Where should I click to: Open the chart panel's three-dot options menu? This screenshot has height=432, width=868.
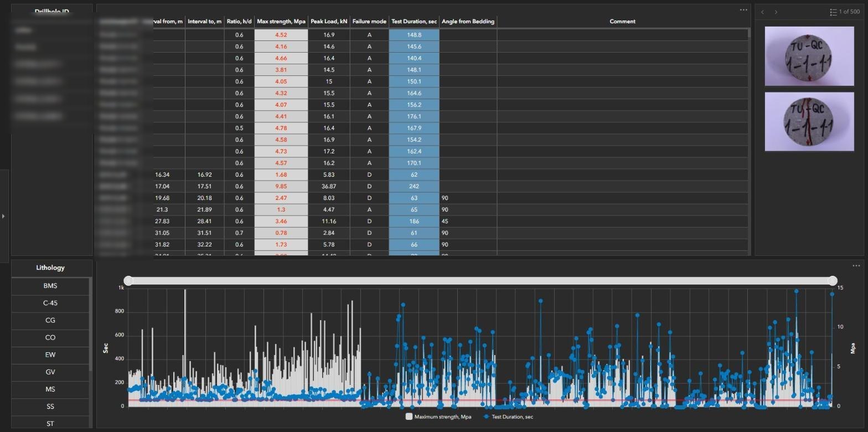coord(856,266)
